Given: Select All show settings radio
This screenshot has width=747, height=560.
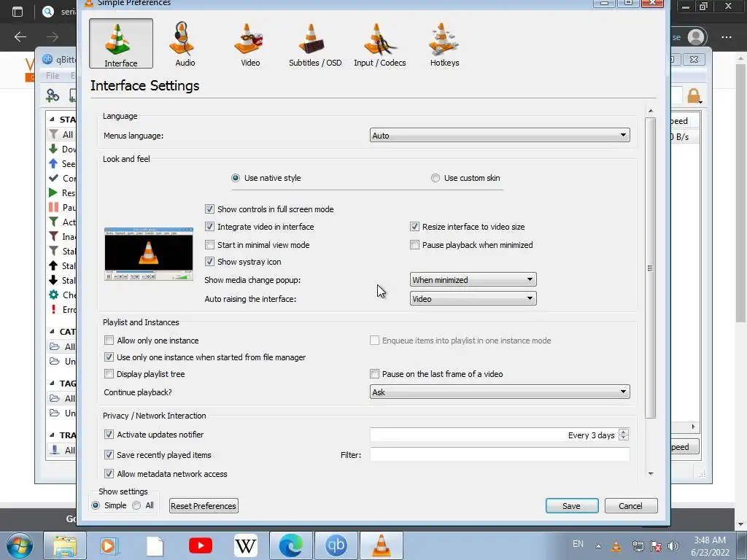Looking at the screenshot, I should (136, 505).
